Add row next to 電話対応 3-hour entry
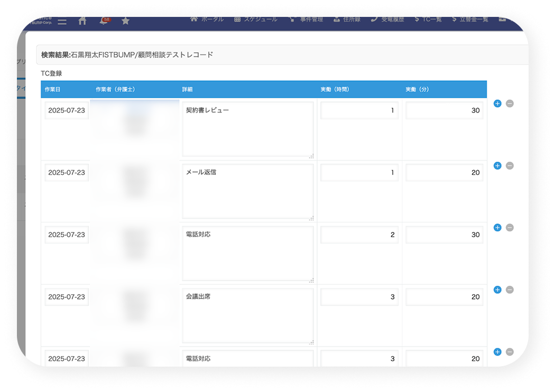Image resolution: width=554 pixels, height=392 pixels. tap(497, 352)
